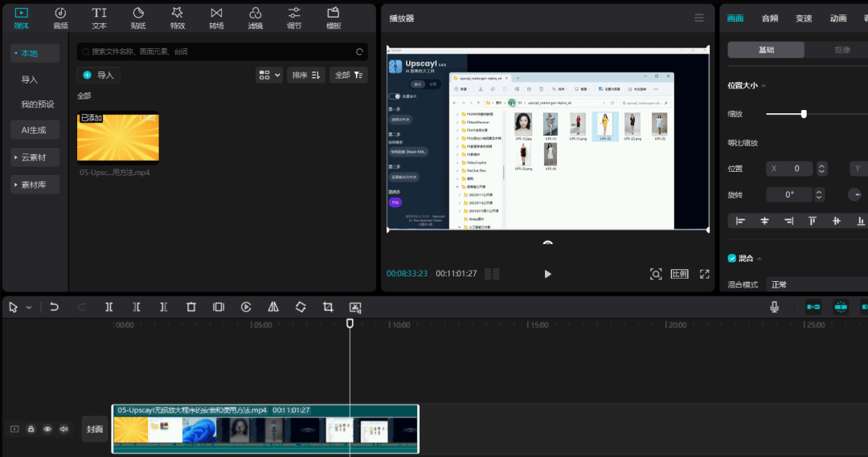Image resolution: width=868 pixels, height=457 pixels.
Task: Switch to the 变速 tab
Action: coord(804,18)
